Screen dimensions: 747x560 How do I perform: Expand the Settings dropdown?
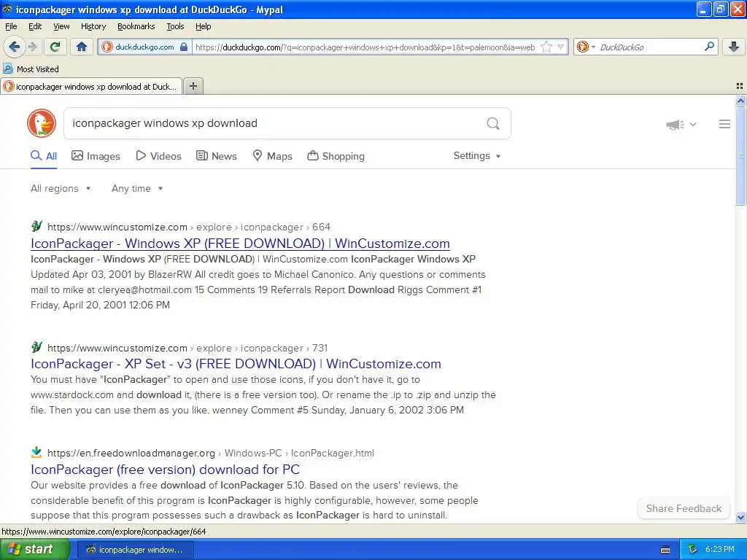(x=477, y=156)
